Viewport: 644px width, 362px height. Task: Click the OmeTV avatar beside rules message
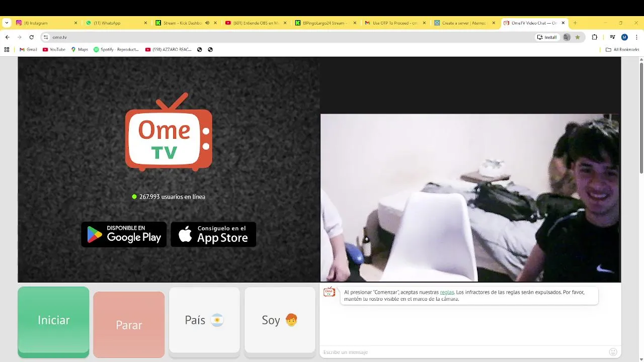click(329, 292)
